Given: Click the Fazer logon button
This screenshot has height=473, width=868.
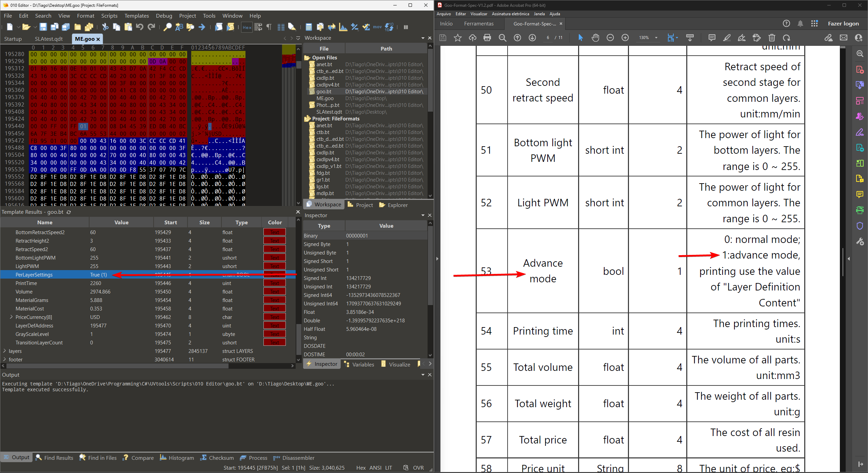Looking at the screenshot, I should click(843, 23).
